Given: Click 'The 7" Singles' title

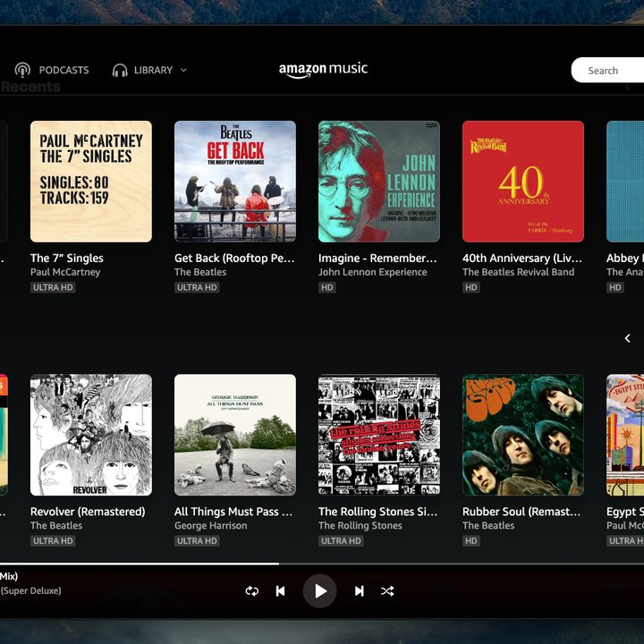Looking at the screenshot, I should (x=67, y=258).
